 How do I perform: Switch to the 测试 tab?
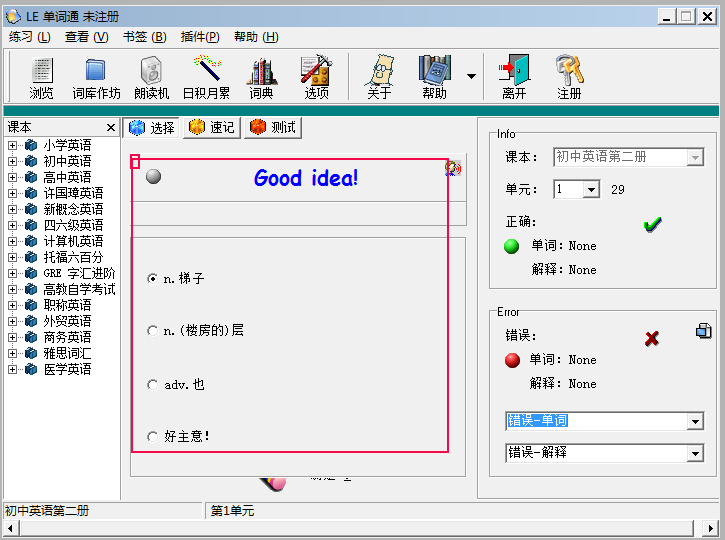click(273, 128)
